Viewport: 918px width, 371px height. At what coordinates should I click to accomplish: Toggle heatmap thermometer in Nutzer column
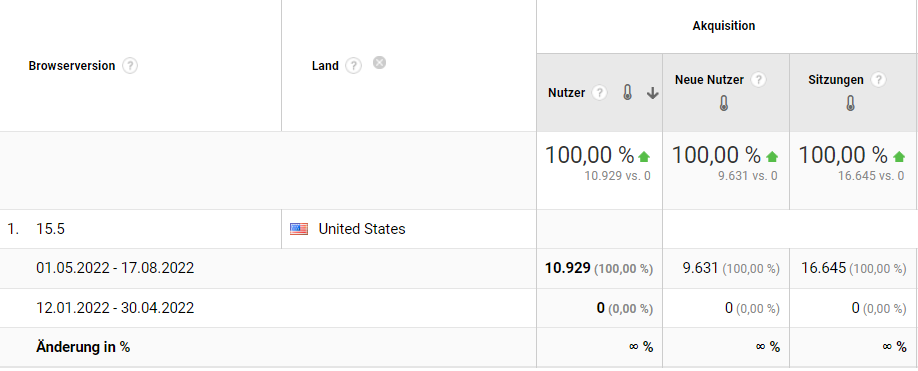click(628, 92)
